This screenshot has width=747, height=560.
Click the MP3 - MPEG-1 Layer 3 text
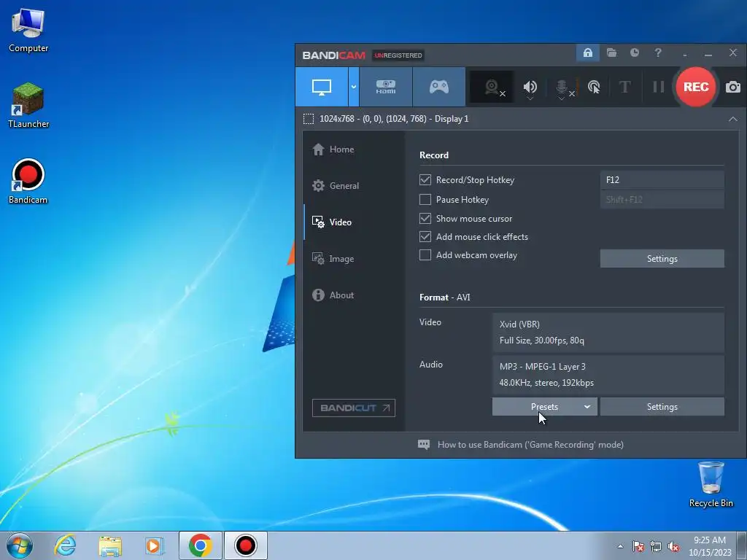tap(543, 367)
